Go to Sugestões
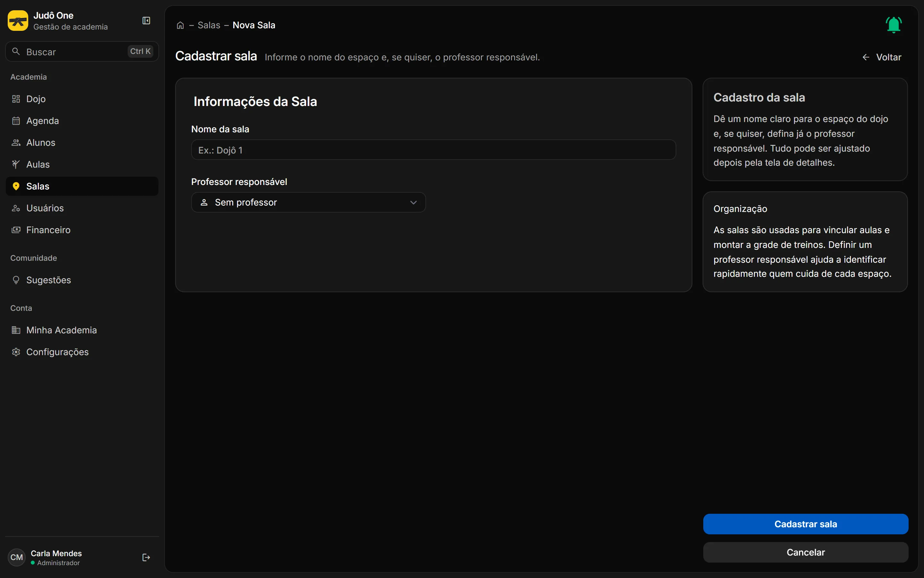The height and width of the screenshot is (578, 924). [82, 280]
